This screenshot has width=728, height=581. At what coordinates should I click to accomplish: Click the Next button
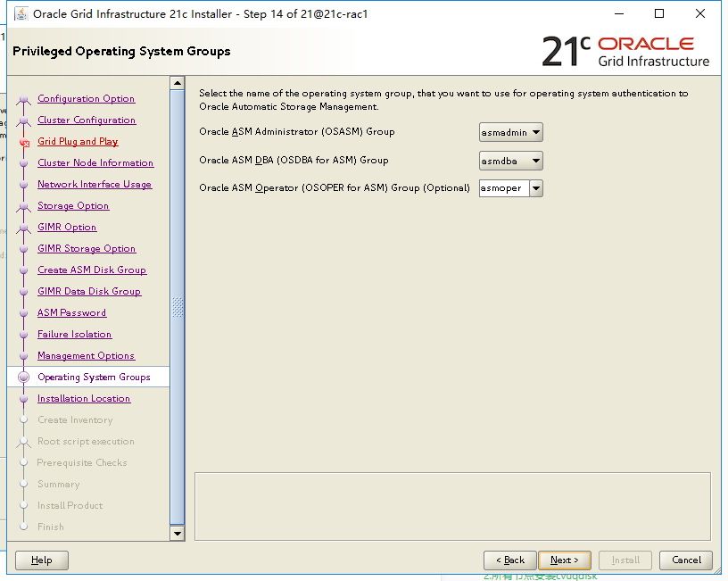(565, 560)
